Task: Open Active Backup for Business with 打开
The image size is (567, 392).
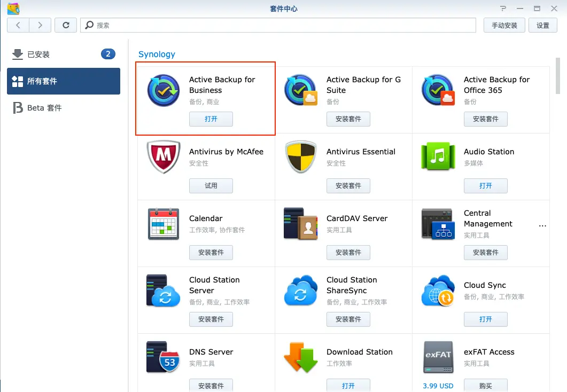Action: pos(211,119)
